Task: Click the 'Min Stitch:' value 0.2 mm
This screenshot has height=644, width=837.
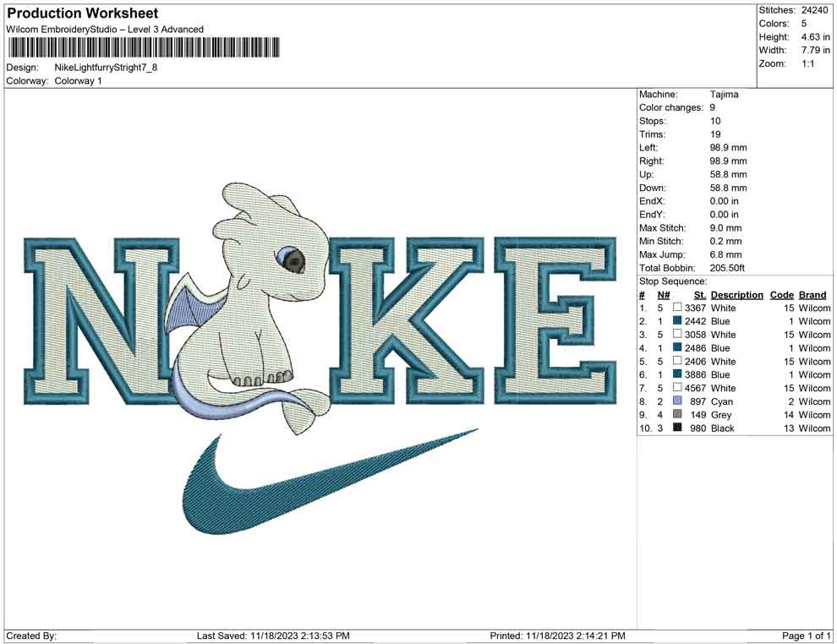Action: click(725, 241)
